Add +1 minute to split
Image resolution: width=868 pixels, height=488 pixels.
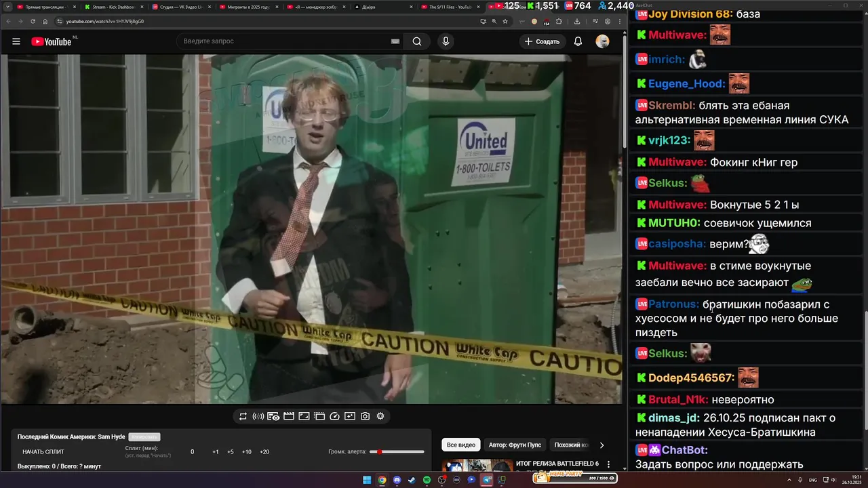[216, 452]
